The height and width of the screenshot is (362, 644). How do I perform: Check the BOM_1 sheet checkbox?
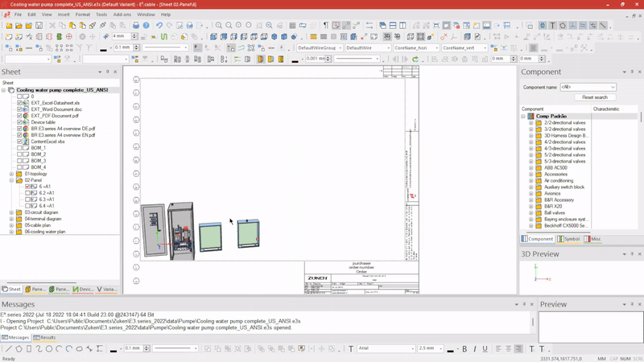(x=20, y=148)
